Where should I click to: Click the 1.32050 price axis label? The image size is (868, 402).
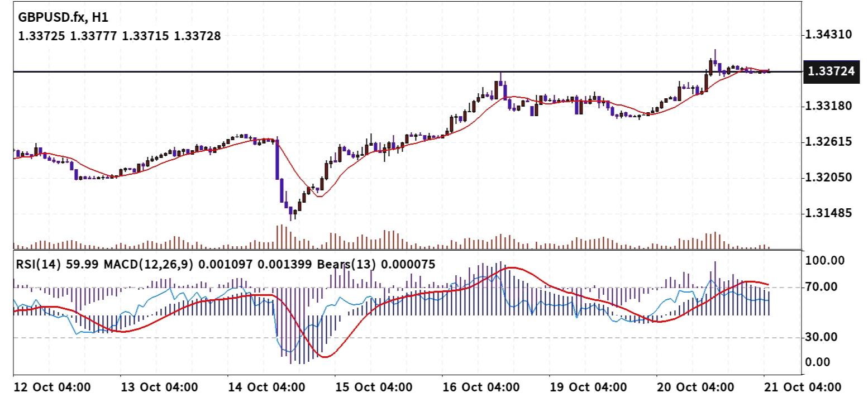(828, 178)
